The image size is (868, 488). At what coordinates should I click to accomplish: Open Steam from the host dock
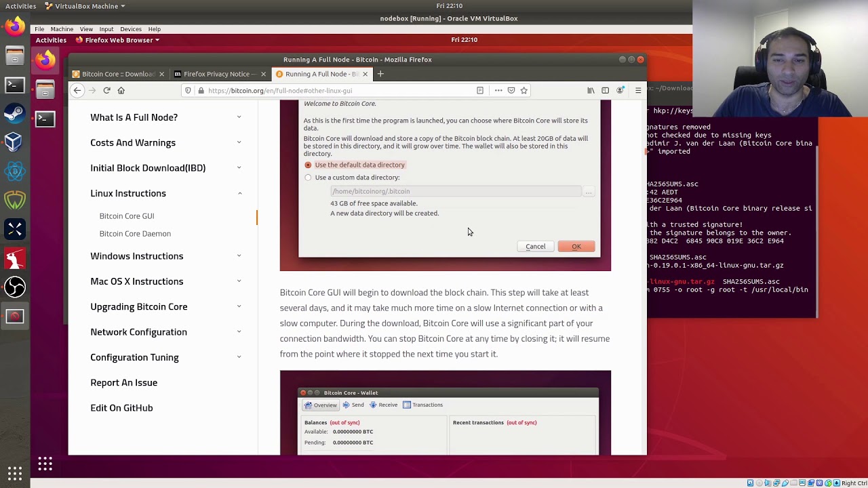14,113
